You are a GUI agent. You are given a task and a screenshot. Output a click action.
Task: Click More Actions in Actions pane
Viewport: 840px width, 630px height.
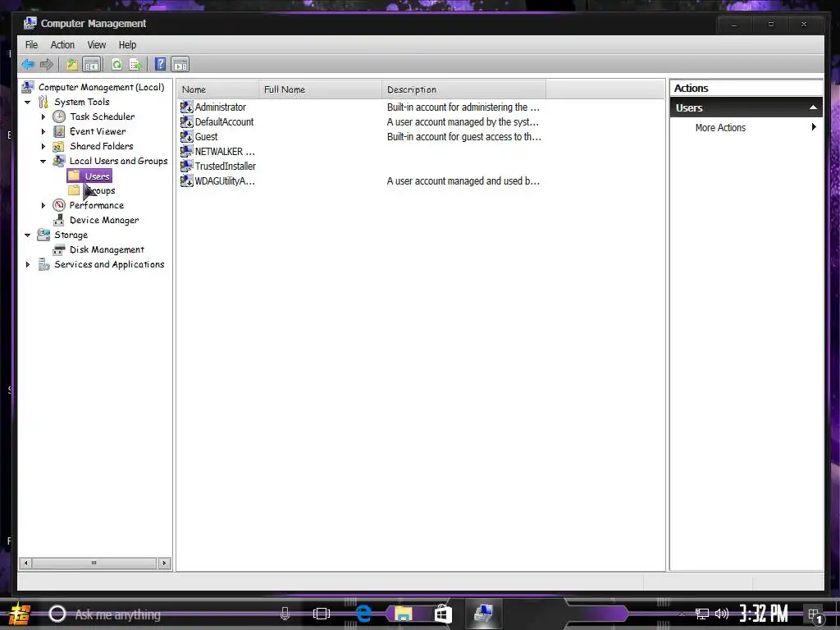[720, 127]
